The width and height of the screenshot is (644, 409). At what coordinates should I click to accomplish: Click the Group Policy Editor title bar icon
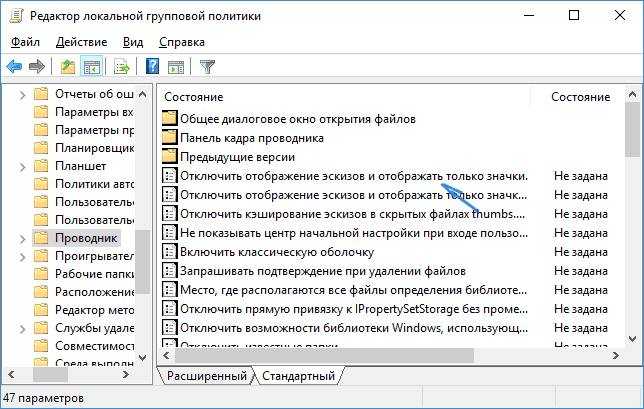16,16
